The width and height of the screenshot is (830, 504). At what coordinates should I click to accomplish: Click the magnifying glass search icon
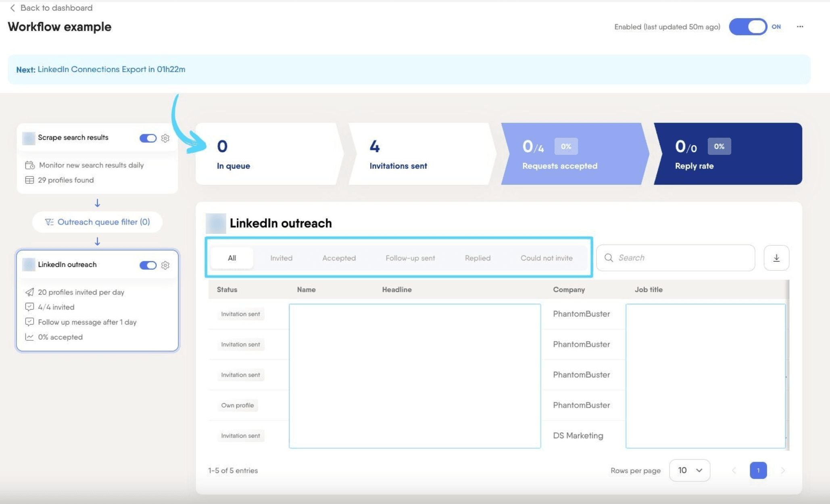tap(609, 258)
